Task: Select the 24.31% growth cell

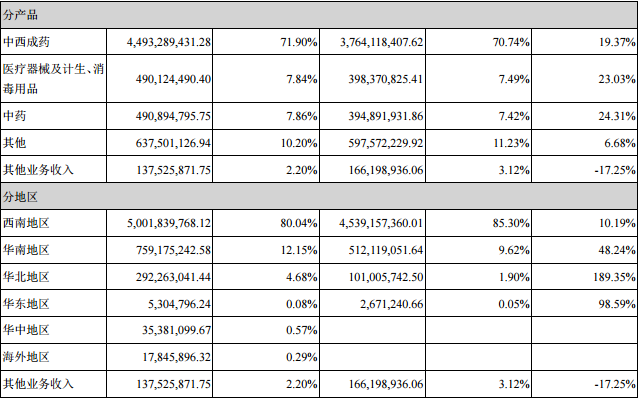Action: [611, 116]
